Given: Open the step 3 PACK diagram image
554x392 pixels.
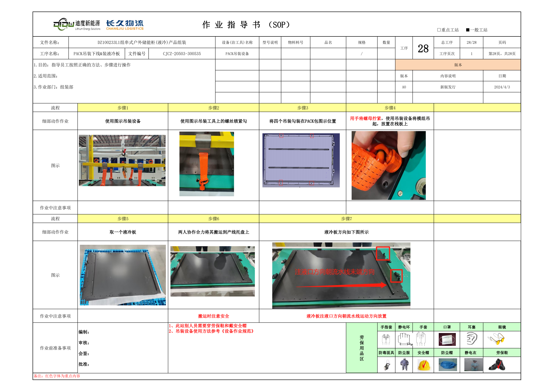Looking at the screenshot, I should pos(301,160).
